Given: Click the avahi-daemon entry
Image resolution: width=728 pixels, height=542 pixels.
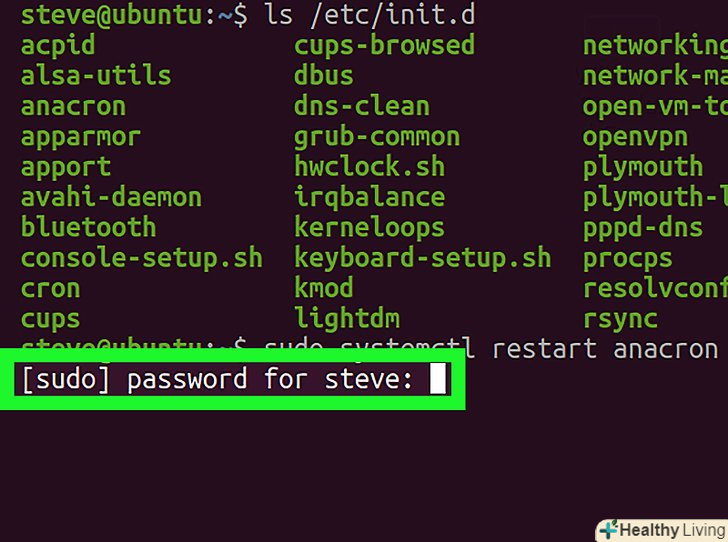Looking at the screenshot, I should (111, 197).
